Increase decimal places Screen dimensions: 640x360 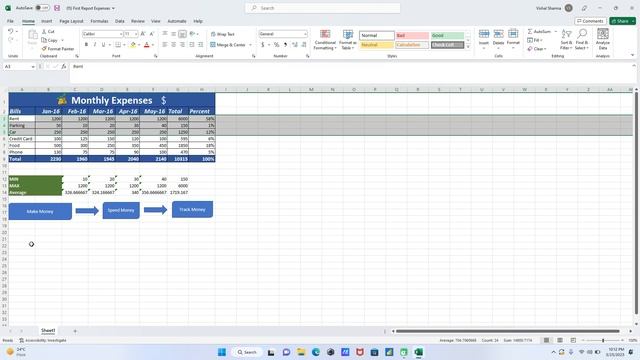[x=295, y=44]
